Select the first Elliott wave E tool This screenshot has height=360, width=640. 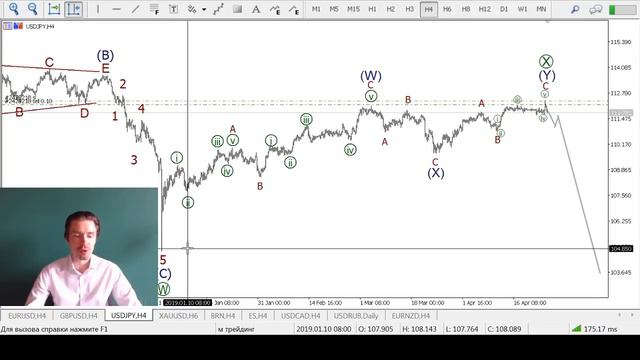275,9
